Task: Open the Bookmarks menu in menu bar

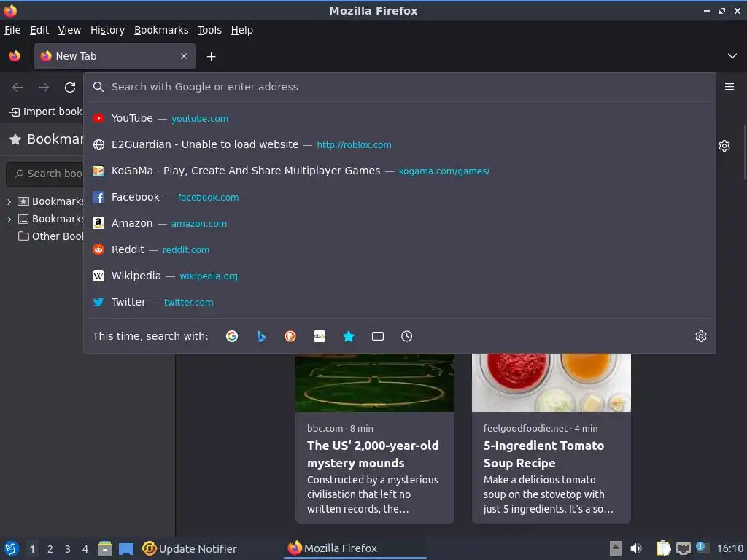Action: point(161,30)
